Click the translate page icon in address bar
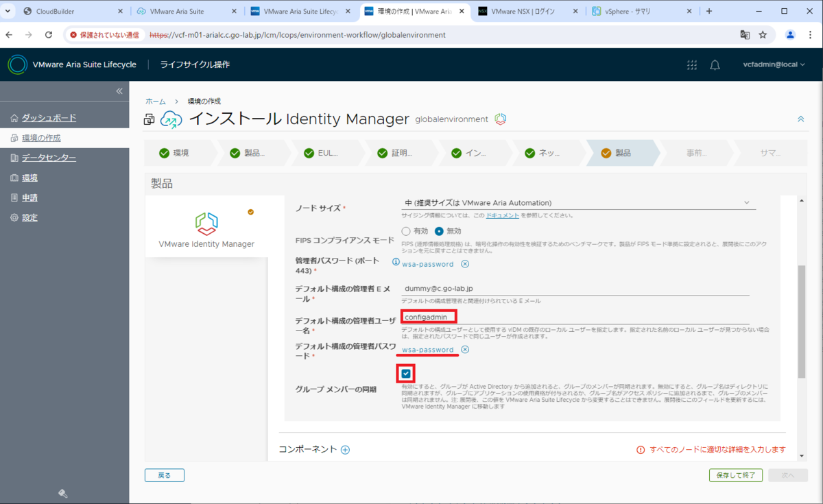 [x=744, y=34]
